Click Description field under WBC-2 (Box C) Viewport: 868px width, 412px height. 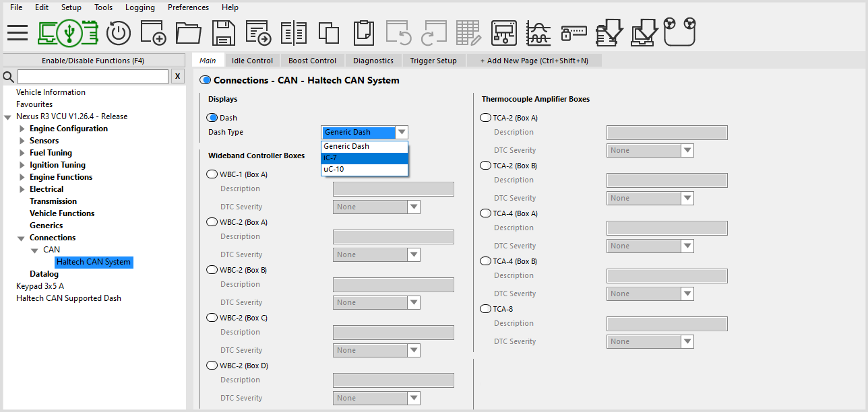click(393, 332)
